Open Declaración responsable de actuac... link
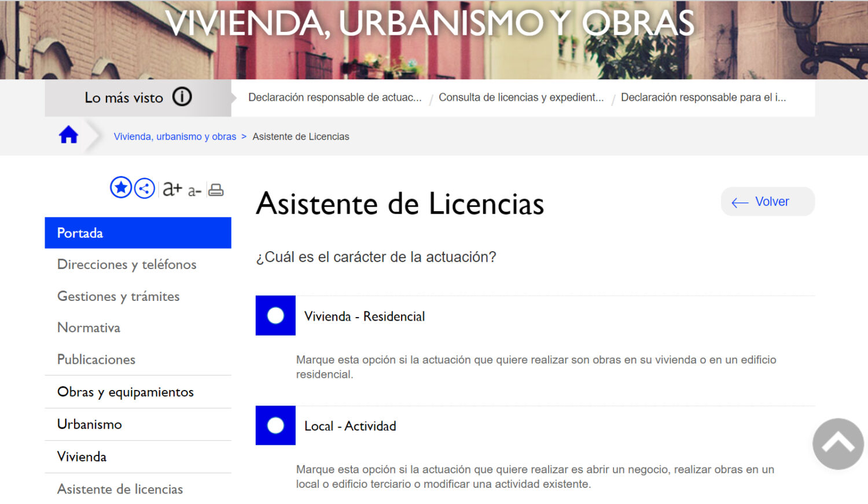The image size is (868, 504). click(334, 98)
